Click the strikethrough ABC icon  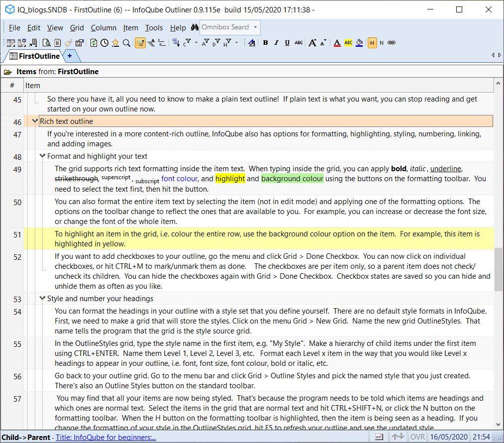click(x=299, y=43)
